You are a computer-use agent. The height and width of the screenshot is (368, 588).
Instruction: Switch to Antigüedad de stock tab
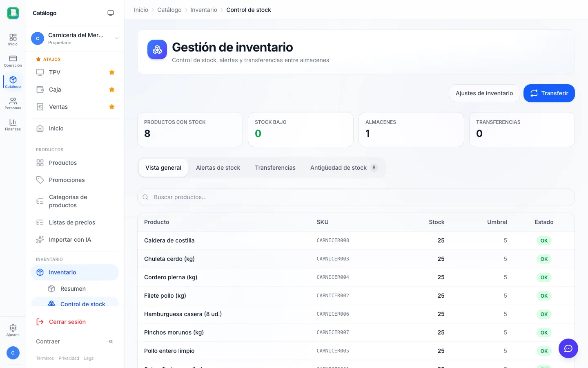point(344,168)
